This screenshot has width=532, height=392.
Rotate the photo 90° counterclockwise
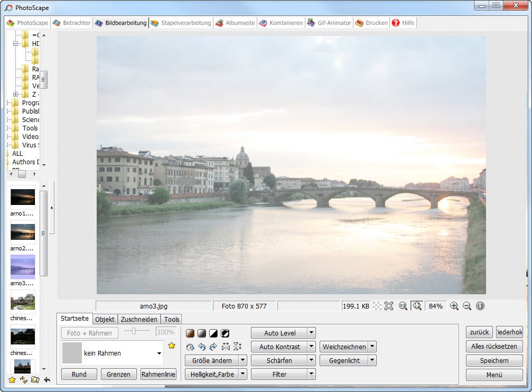click(202, 347)
